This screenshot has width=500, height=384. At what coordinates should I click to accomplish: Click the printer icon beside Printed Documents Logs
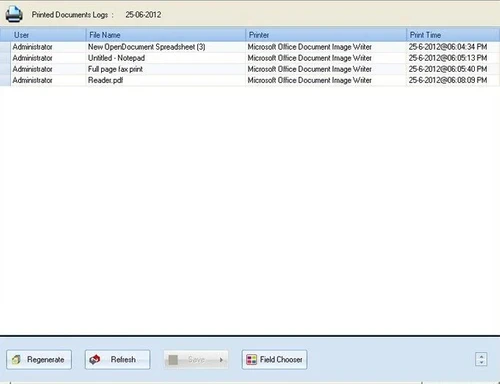point(14,14)
